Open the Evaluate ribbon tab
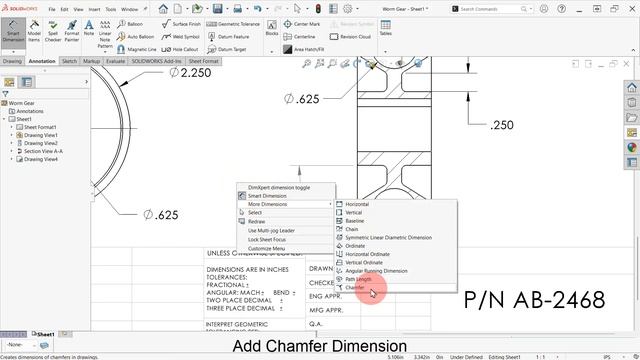640x360 pixels. pos(116,61)
